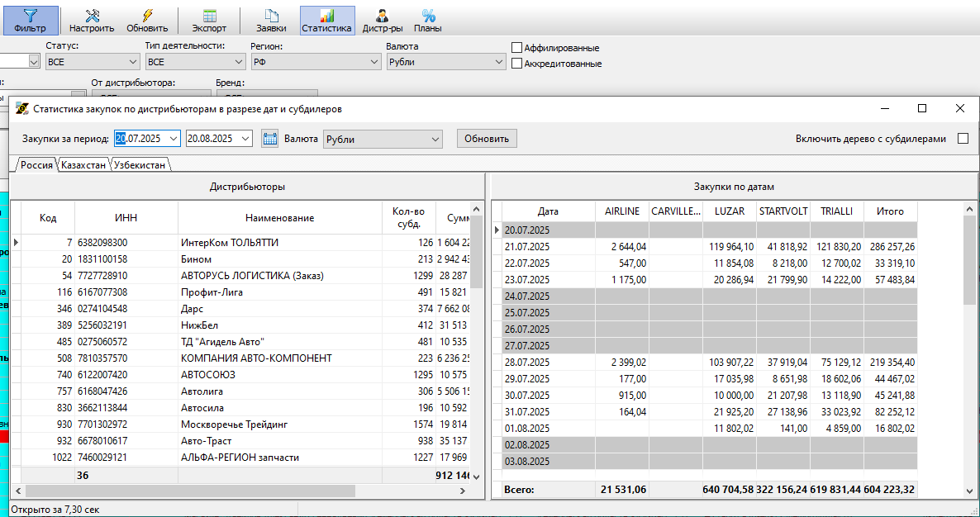Viewport: 980px width, 517px height.
Task: Expand the start date 20.07.2025 dropdown
Action: [174, 139]
